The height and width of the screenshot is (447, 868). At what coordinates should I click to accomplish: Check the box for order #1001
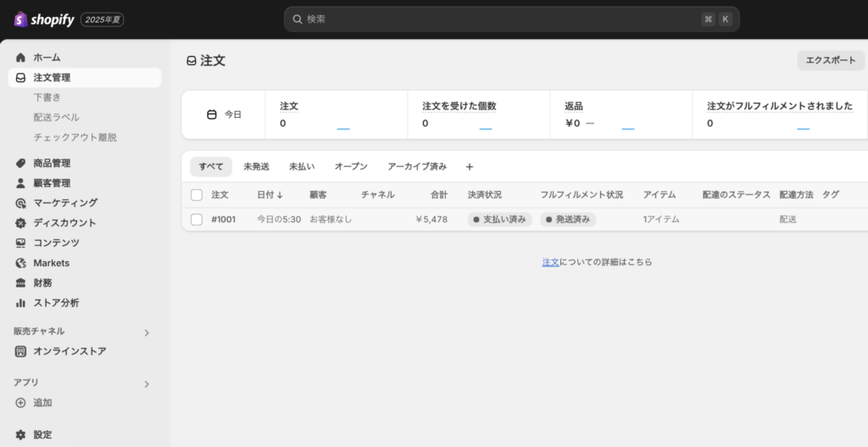(x=197, y=220)
